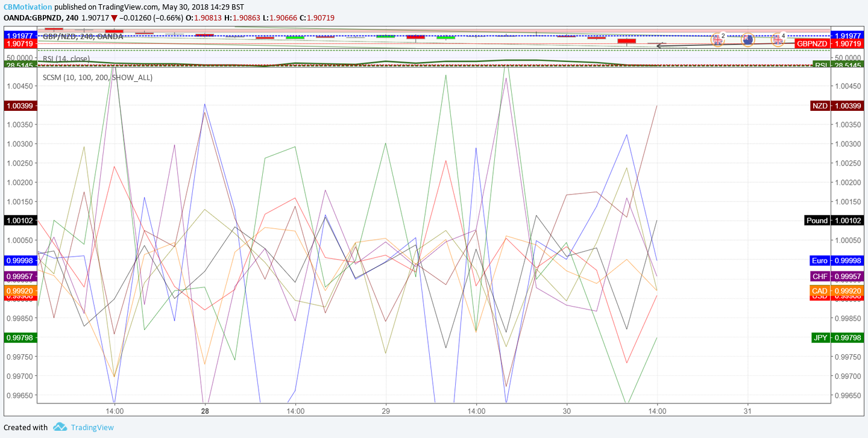This screenshot has width=868, height=438.
Task: Select the Pound series label
Action: click(x=817, y=221)
